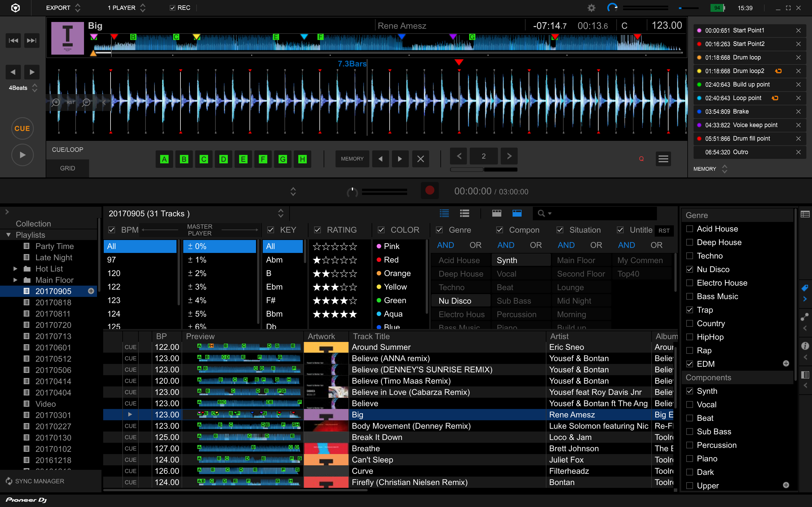Toggle the KEY filter checkbox

[270, 230]
